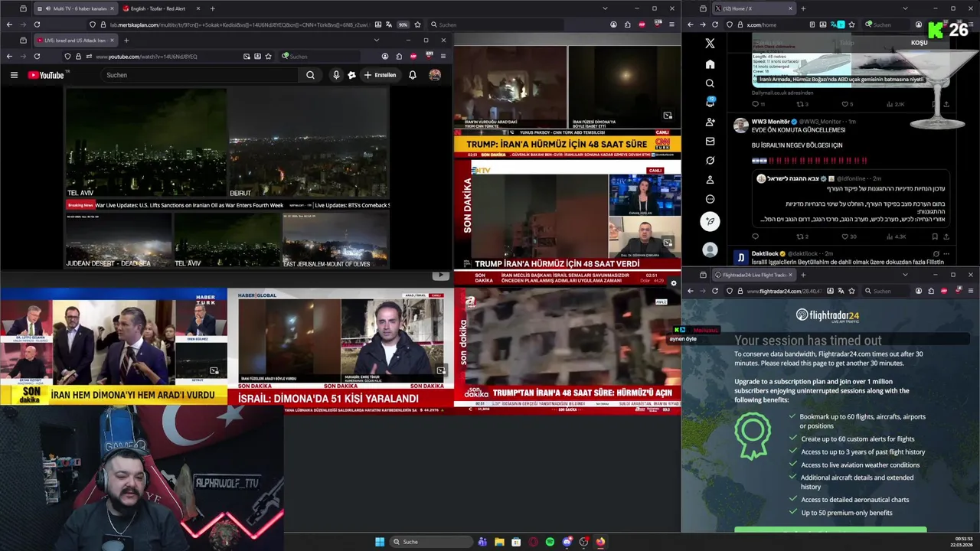Image resolution: width=980 pixels, height=551 pixels.
Task: Click the Erstellen create button on YouTube
Action: [380, 75]
